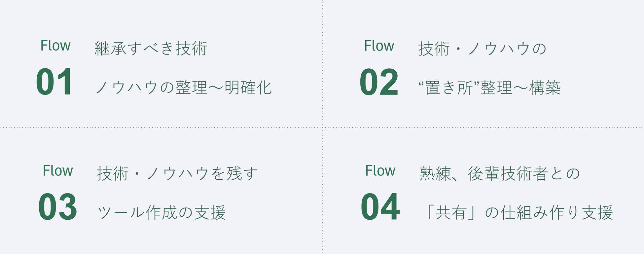Click the Flow label above number 02
644x254 pixels.
coord(379,46)
